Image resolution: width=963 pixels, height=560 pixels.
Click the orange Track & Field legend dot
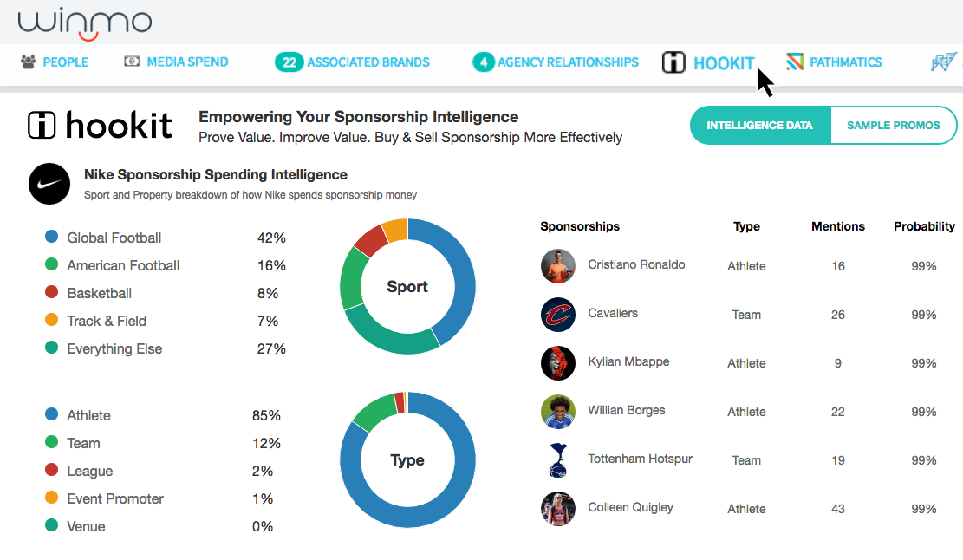click(x=51, y=320)
